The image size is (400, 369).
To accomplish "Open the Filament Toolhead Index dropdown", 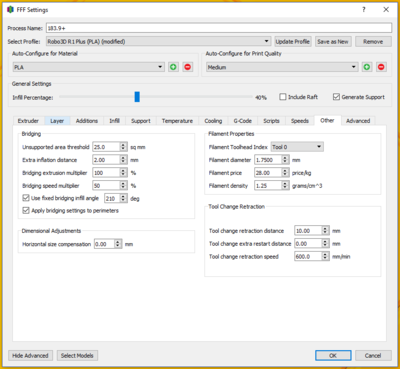I will [297, 147].
